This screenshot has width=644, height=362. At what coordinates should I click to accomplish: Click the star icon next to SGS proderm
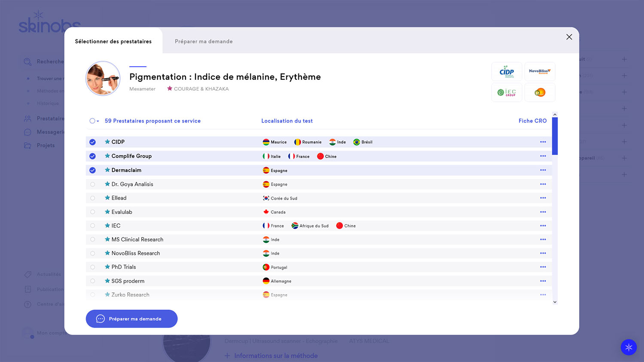pos(107,281)
